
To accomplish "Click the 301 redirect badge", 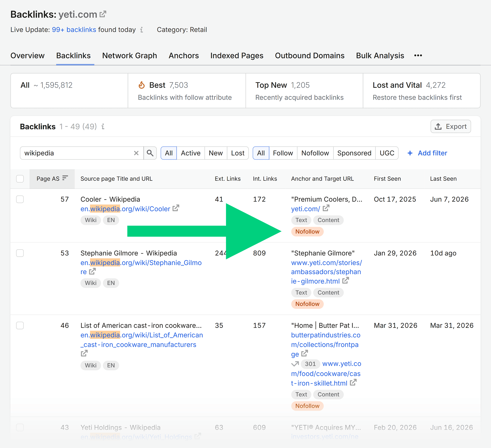I will coord(310,364).
